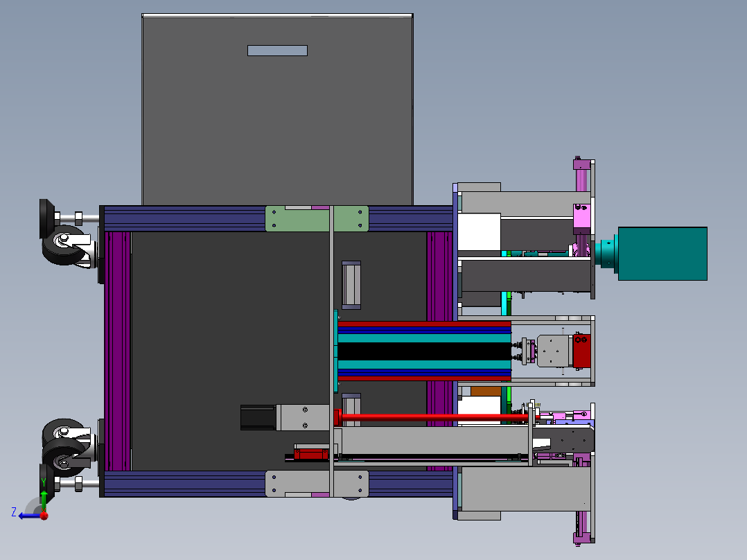
Task: Select the gray gripper body with bolt holes
Action: (x=554, y=351)
